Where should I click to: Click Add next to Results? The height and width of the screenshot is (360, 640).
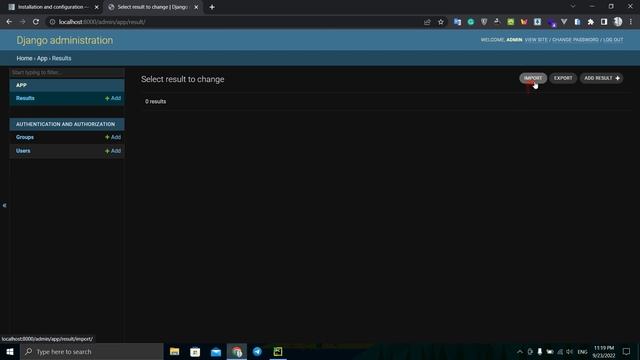click(x=113, y=98)
